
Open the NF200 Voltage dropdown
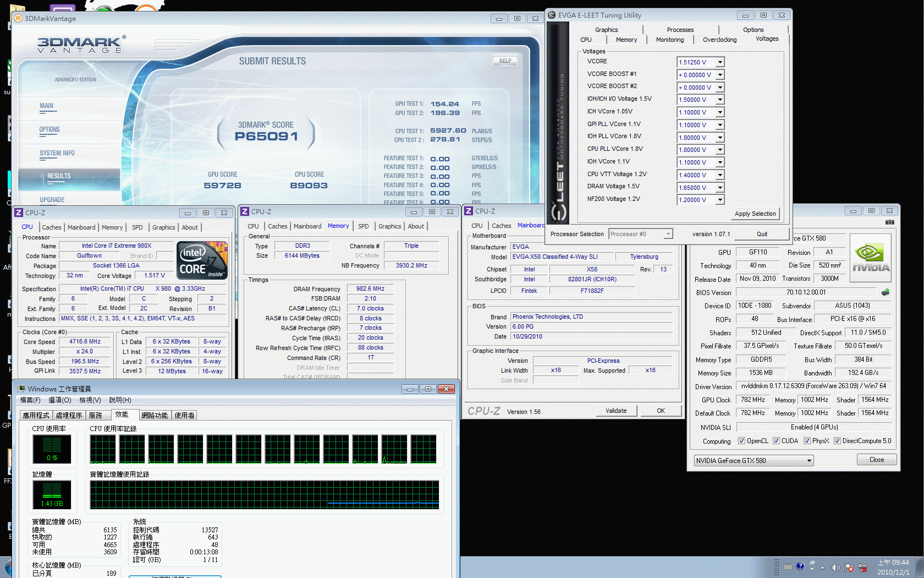point(720,200)
